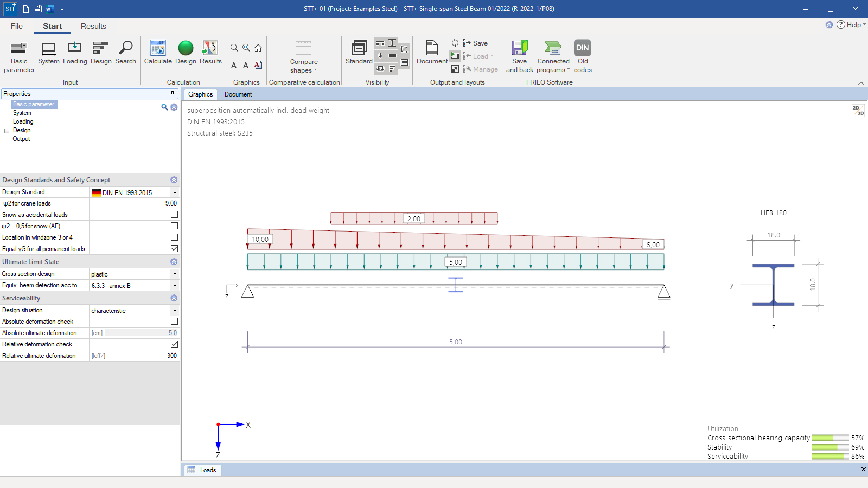Collapse Design Standards and Safety Concept section
Viewport: 868px width, 488px height.
coord(174,180)
